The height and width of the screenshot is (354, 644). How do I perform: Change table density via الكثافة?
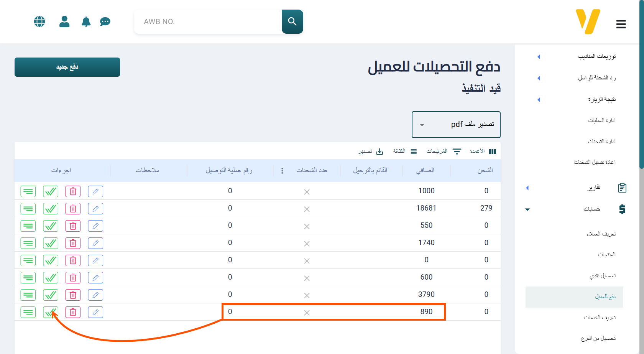(405, 151)
